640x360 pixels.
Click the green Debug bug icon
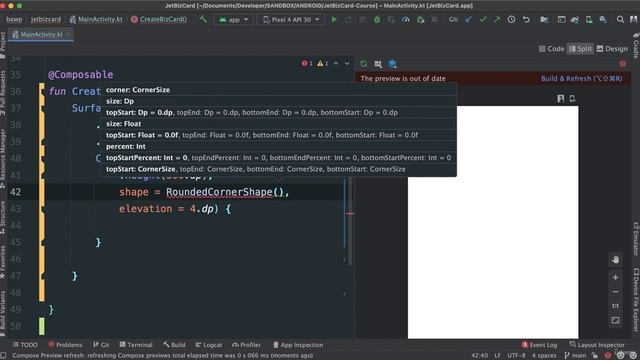click(x=377, y=19)
